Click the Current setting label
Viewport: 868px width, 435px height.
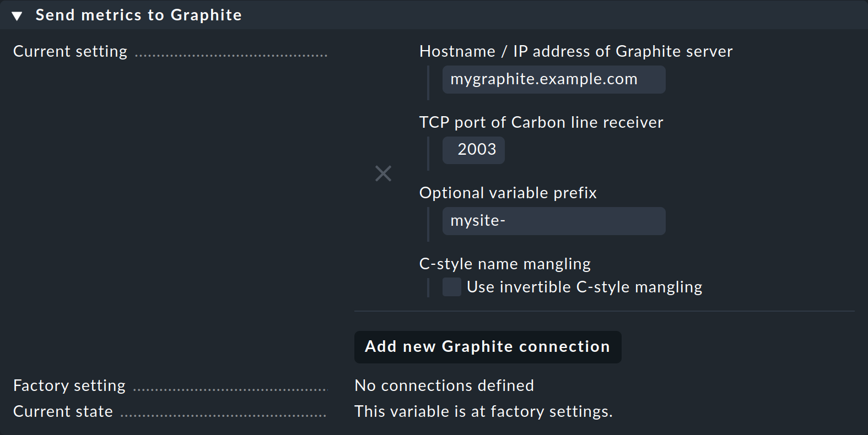coord(70,51)
